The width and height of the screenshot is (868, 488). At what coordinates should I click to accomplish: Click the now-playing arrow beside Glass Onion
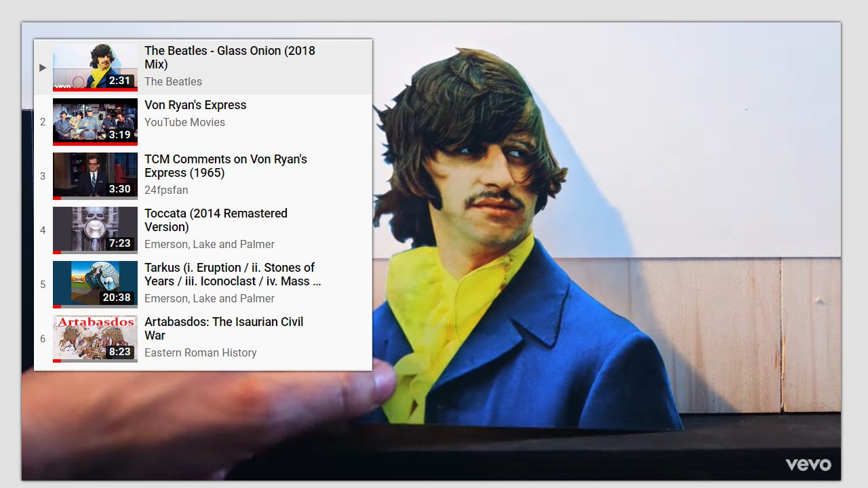click(43, 68)
